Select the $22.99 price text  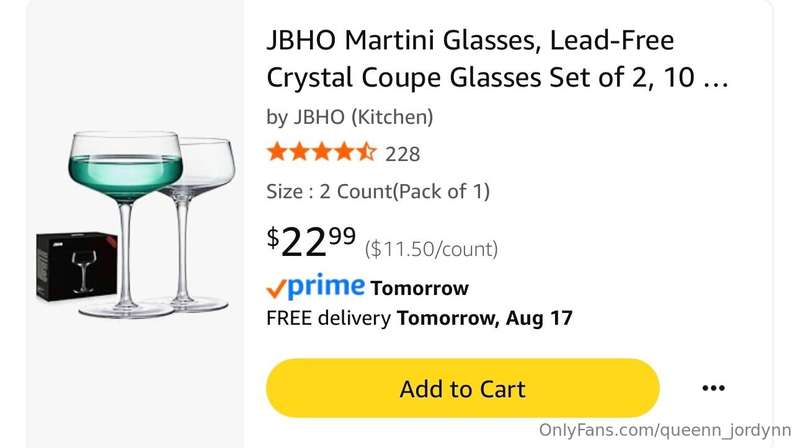(x=311, y=241)
